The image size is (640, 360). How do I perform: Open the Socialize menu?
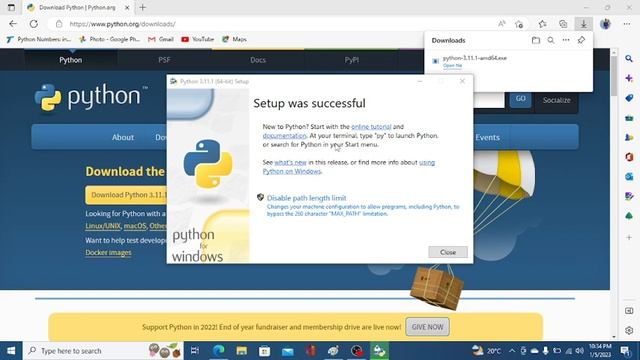tap(556, 100)
